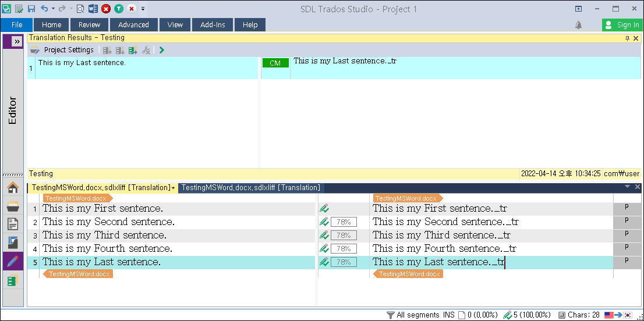Click the green chevron arrow in Translation Results toolbar
Screen dimensions: 644x321
161,50
